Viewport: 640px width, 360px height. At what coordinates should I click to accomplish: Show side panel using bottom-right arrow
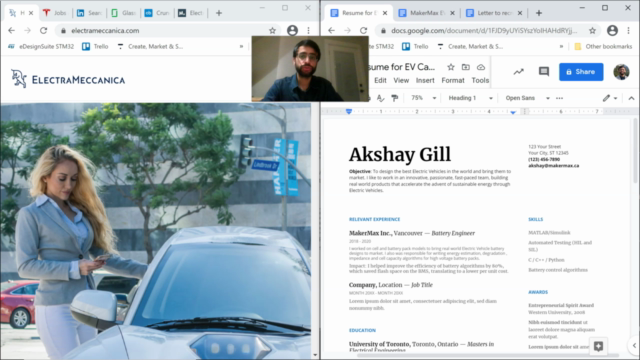click(x=634, y=345)
